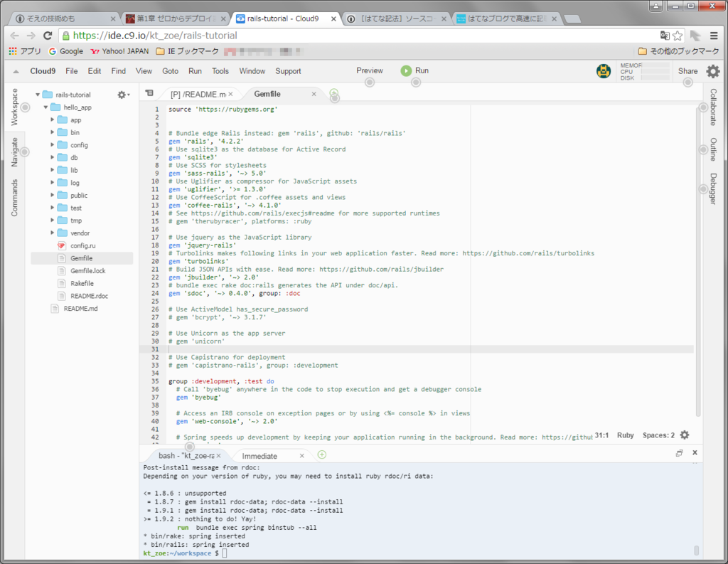Collapse the Cloud9 menu bar arrow
728x564 pixels.
(16, 72)
